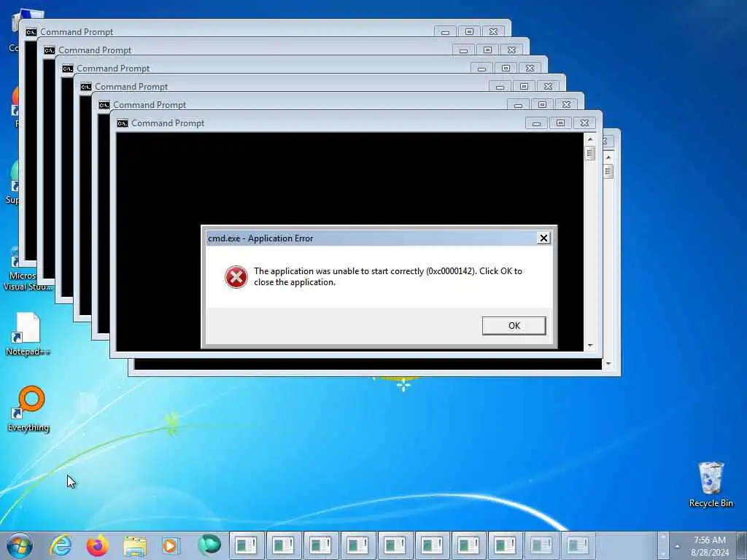
Task: Click the green sphere taskbar icon
Action: click(x=209, y=545)
